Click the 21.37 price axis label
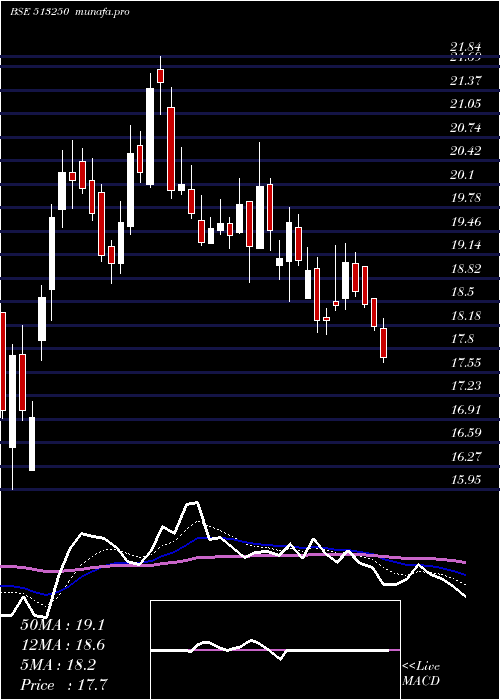Image resolution: width=500 pixels, height=700 pixels. click(465, 81)
